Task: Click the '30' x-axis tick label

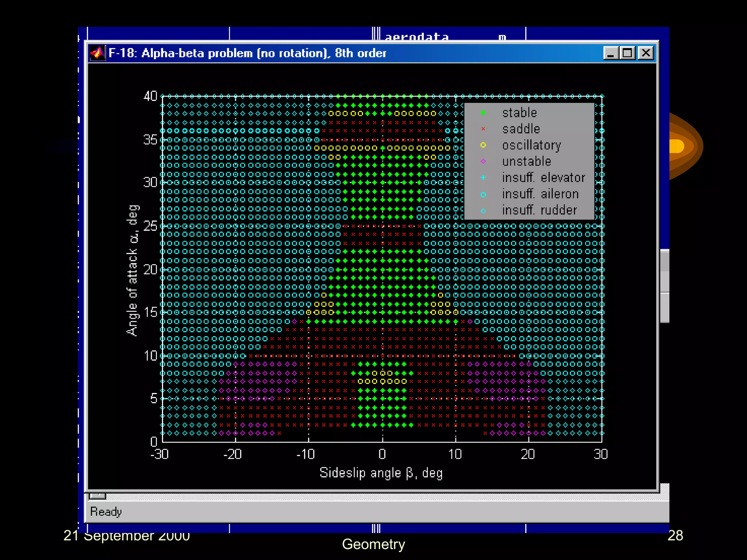Action: pyautogui.click(x=601, y=454)
